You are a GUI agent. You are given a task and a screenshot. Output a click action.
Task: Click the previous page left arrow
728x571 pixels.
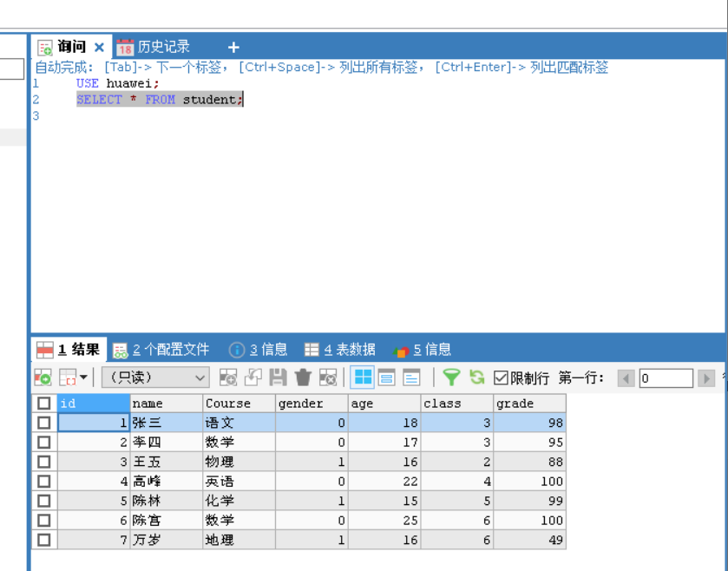tap(626, 378)
